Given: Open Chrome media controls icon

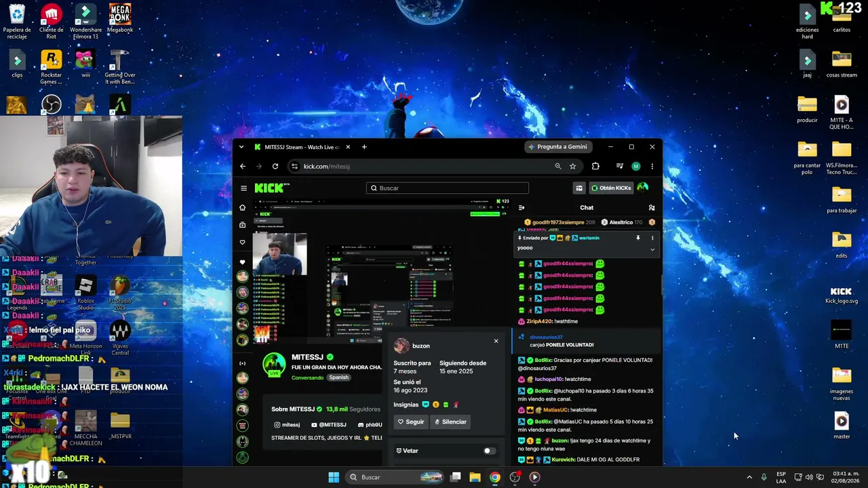Looking at the screenshot, I should tap(620, 166).
